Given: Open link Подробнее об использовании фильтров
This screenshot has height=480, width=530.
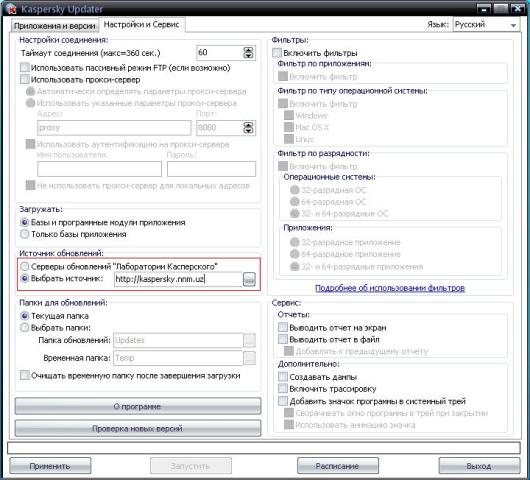Looking at the screenshot, I should pyautogui.click(x=390, y=288).
